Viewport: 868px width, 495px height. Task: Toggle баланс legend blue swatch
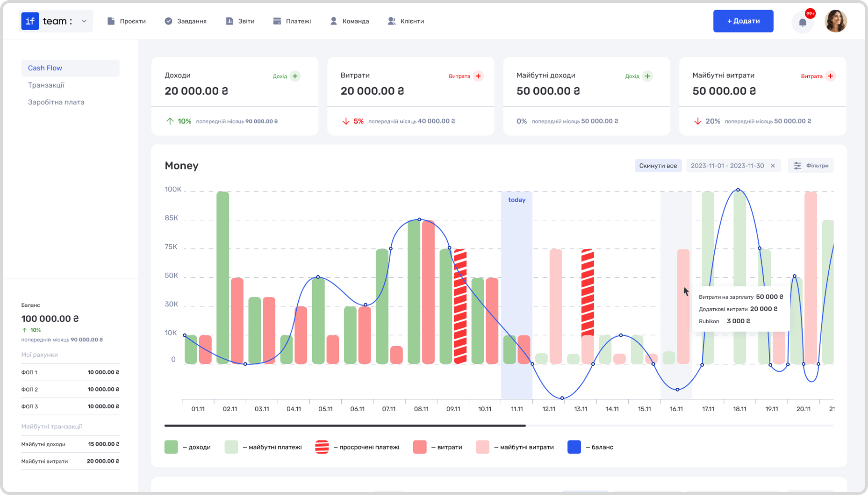(574, 447)
